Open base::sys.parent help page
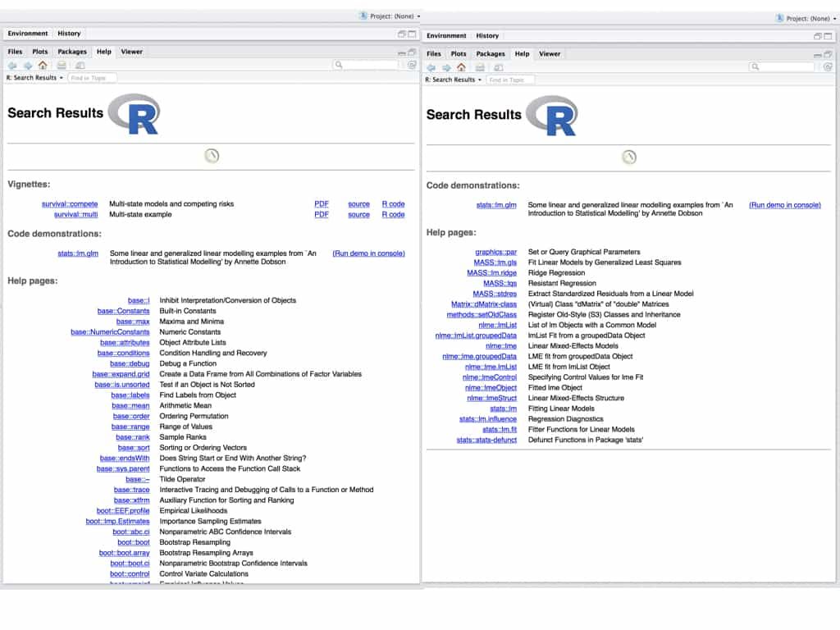The image size is (840, 630). pos(123,468)
